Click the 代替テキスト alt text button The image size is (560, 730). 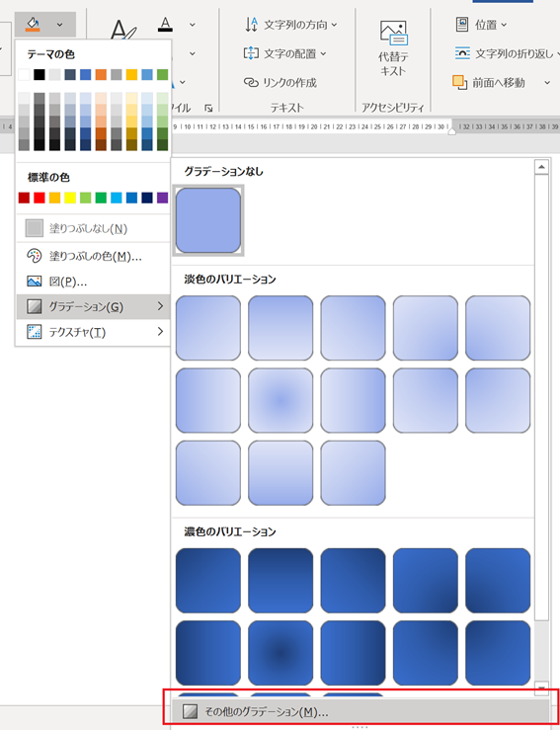pyautogui.click(x=393, y=48)
